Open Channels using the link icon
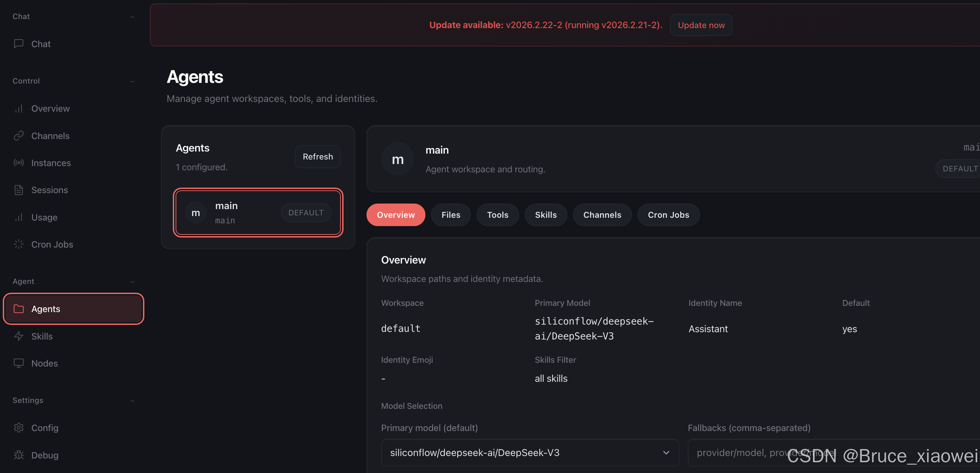 [x=19, y=135]
